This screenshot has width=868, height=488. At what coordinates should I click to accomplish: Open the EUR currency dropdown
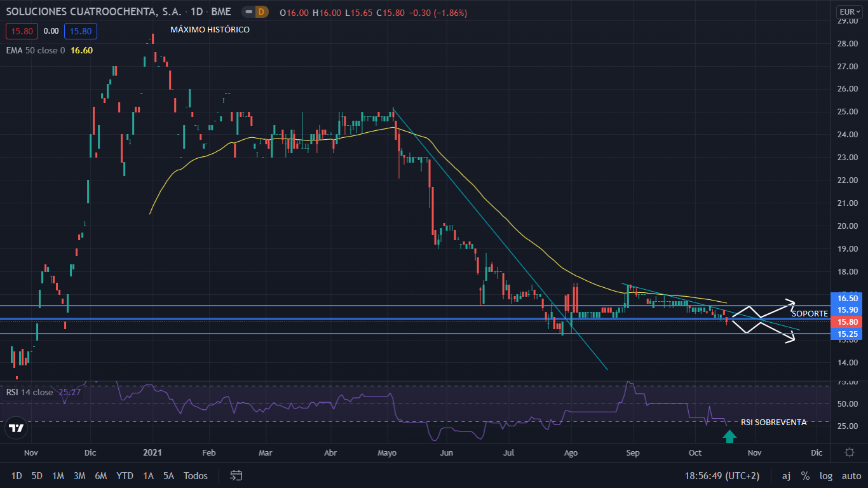coord(849,11)
